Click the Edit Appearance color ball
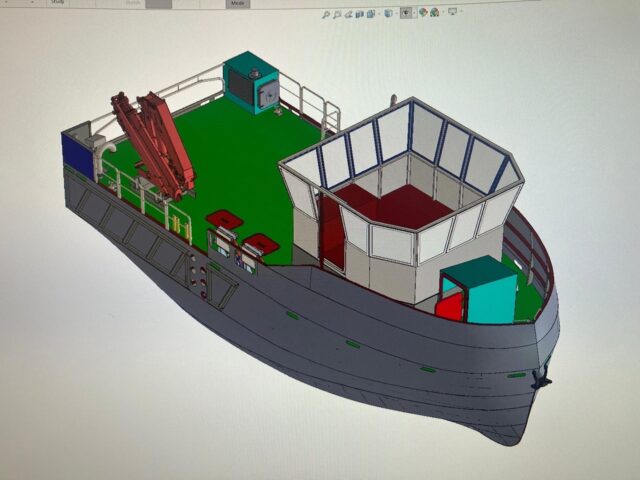640x480 pixels. [x=422, y=12]
